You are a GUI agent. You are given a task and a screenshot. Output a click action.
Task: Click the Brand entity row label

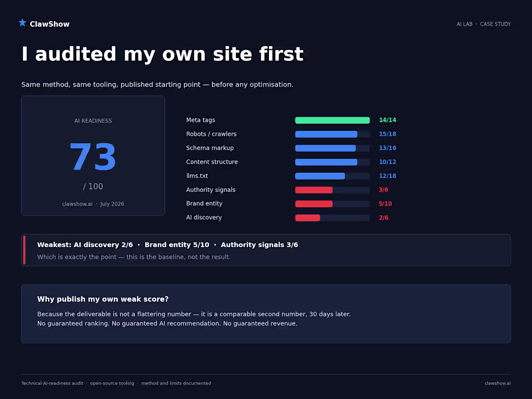coord(204,204)
